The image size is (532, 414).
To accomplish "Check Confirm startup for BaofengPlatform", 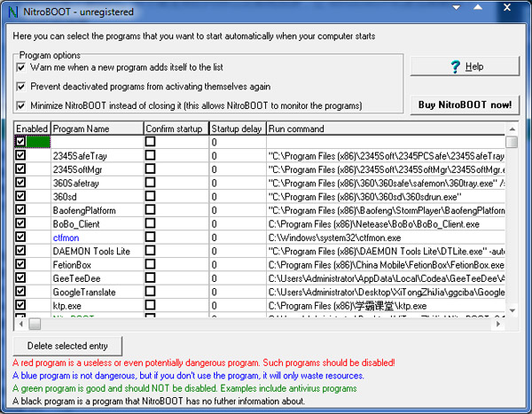I will [151, 210].
